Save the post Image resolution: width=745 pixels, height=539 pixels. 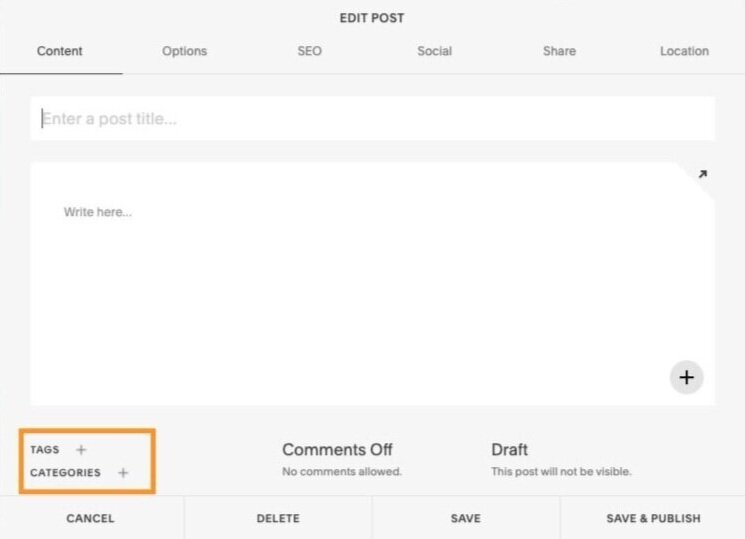[466, 518]
